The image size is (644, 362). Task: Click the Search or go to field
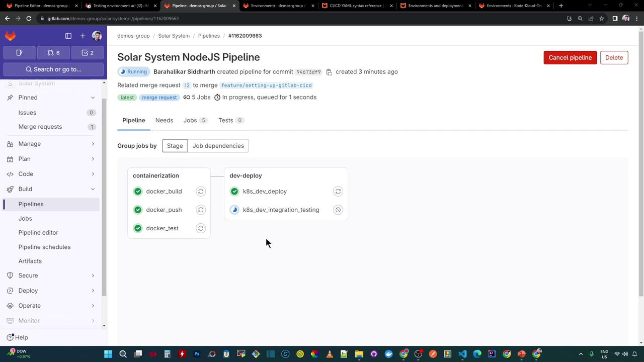53,69
